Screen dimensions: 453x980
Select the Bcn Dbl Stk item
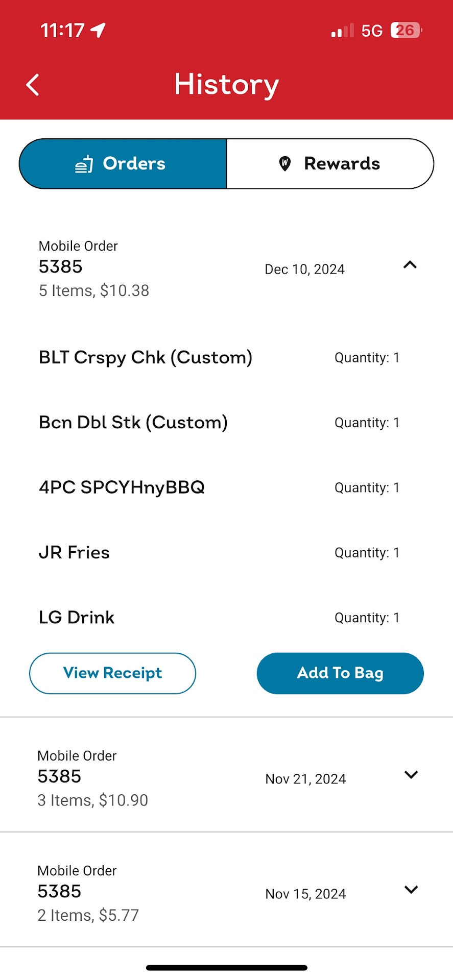pos(133,423)
